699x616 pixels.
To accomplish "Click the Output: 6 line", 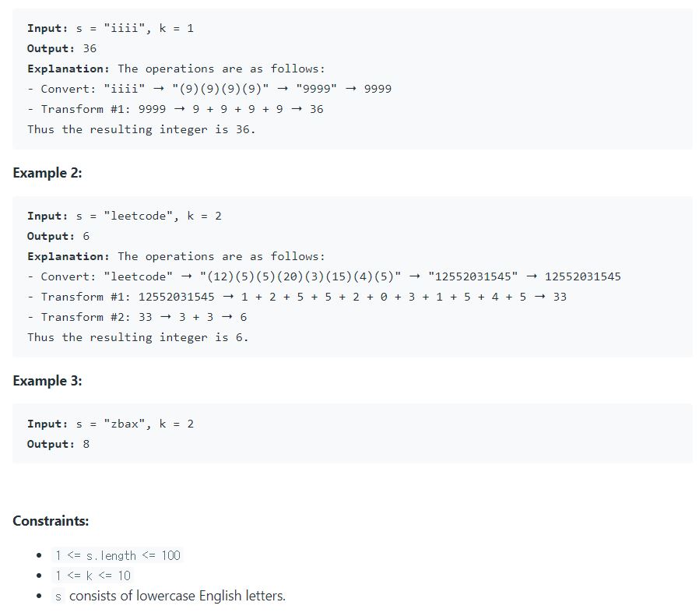I will click(x=58, y=237).
